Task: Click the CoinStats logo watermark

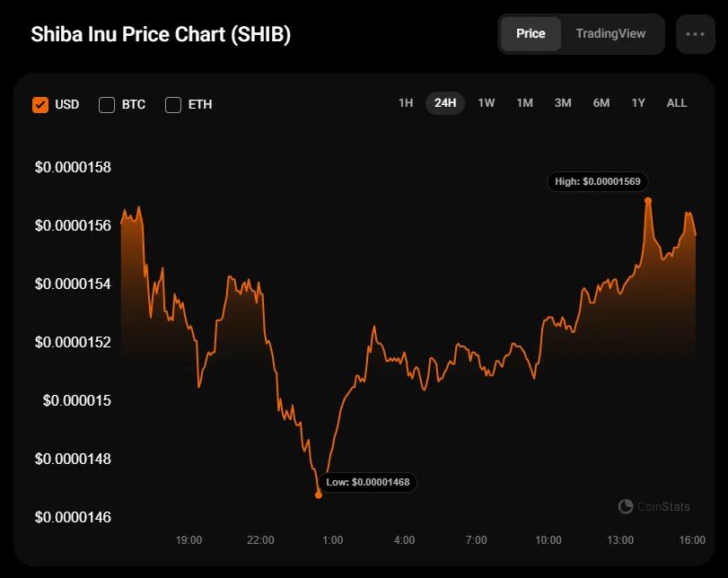Action: click(x=654, y=506)
